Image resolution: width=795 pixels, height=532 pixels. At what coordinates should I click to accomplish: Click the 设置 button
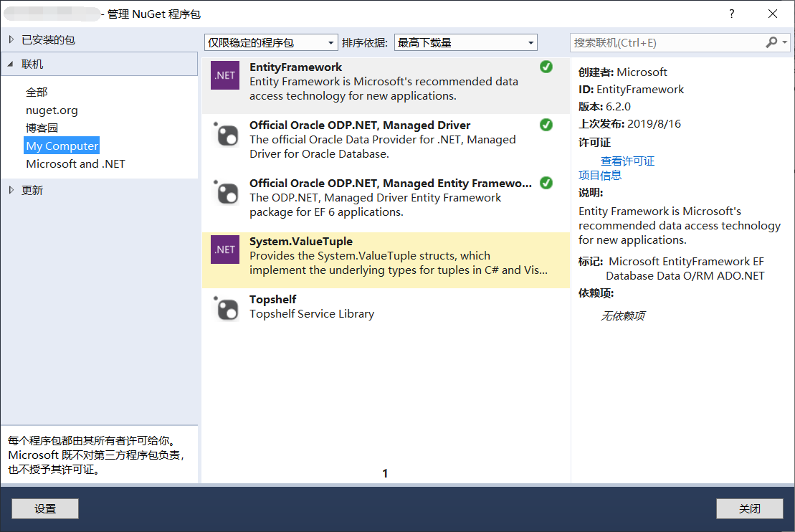[x=45, y=508]
